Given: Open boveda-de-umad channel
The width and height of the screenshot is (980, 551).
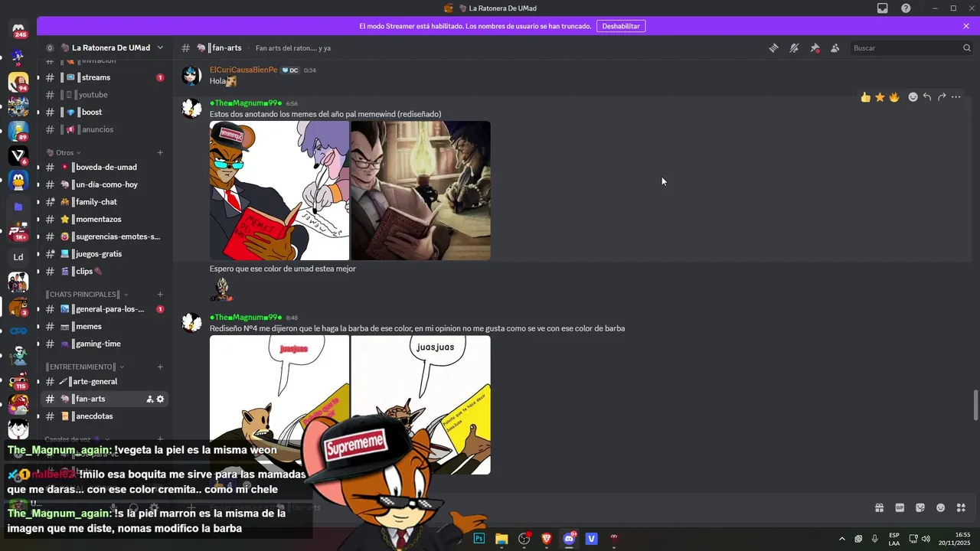Looking at the screenshot, I should coord(103,167).
